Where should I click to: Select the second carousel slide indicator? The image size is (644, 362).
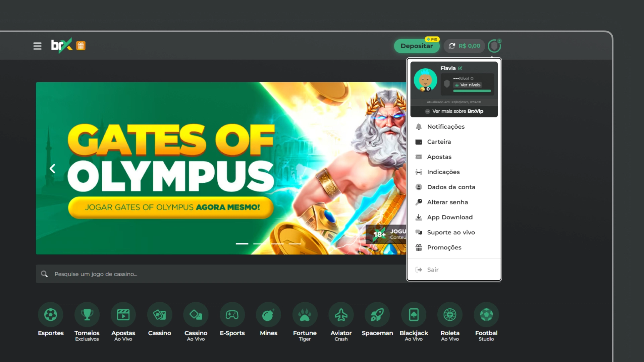coord(259,244)
